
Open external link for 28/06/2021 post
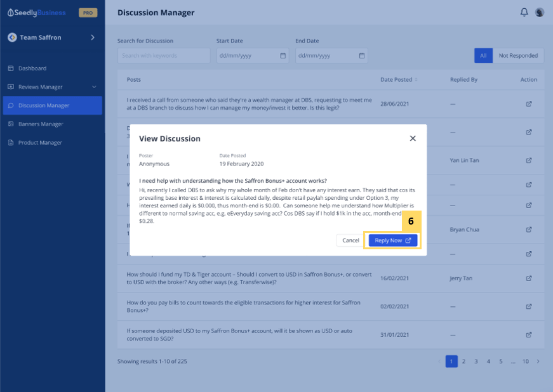[x=529, y=104]
